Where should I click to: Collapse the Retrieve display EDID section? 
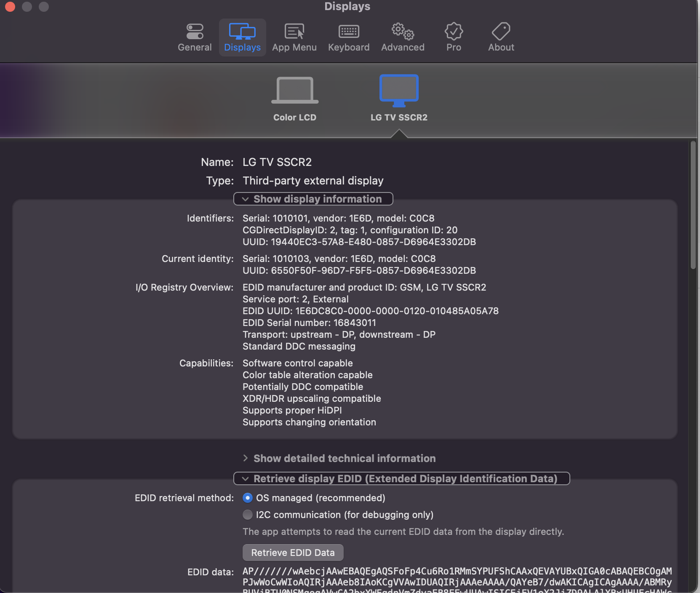point(401,478)
